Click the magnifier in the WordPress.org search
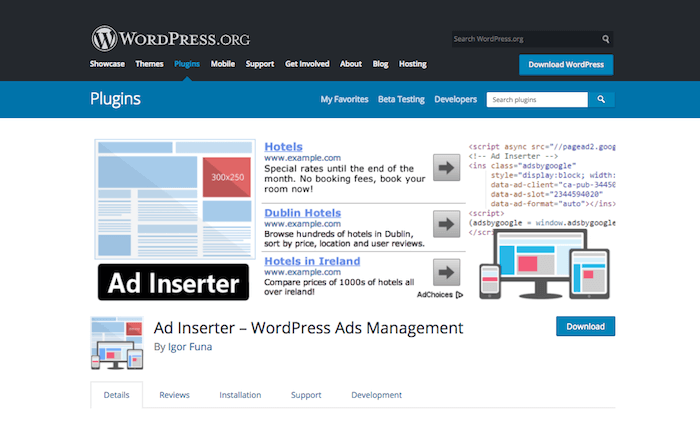700x428 pixels. click(605, 39)
